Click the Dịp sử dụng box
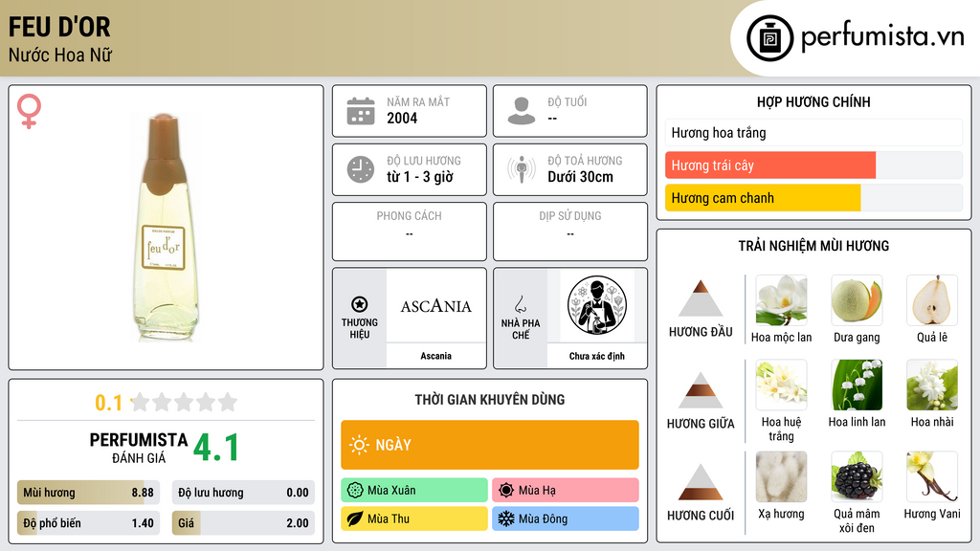This screenshot has height=551, width=980. [570, 231]
